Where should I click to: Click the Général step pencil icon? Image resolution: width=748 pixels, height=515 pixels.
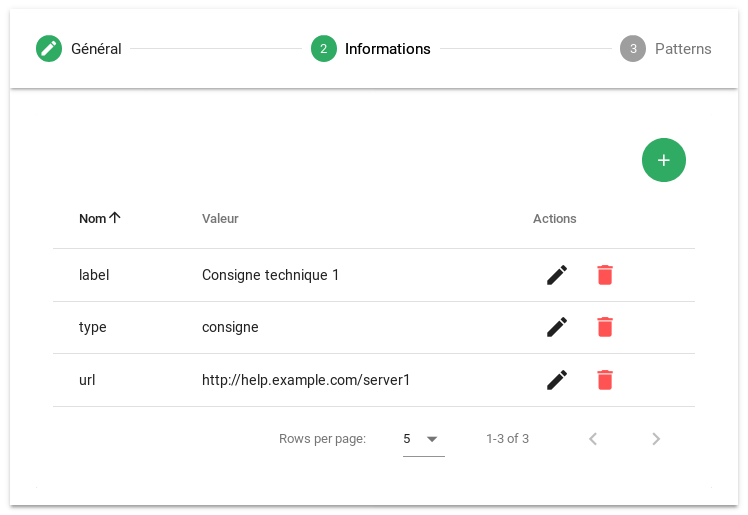(x=49, y=49)
